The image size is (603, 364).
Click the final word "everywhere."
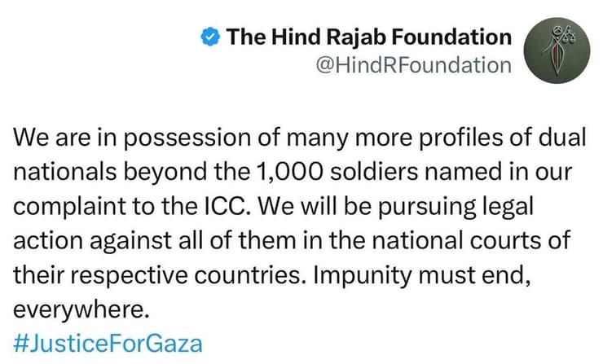[68, 309]
